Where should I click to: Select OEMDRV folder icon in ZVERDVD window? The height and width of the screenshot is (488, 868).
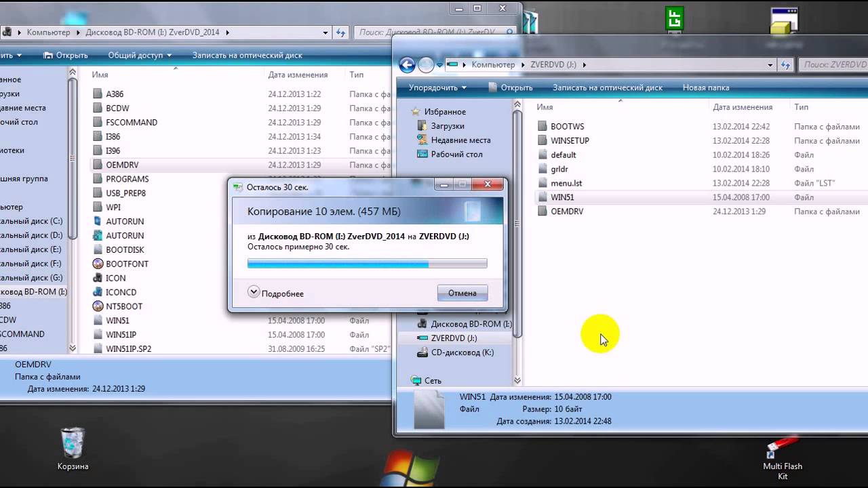542,211
